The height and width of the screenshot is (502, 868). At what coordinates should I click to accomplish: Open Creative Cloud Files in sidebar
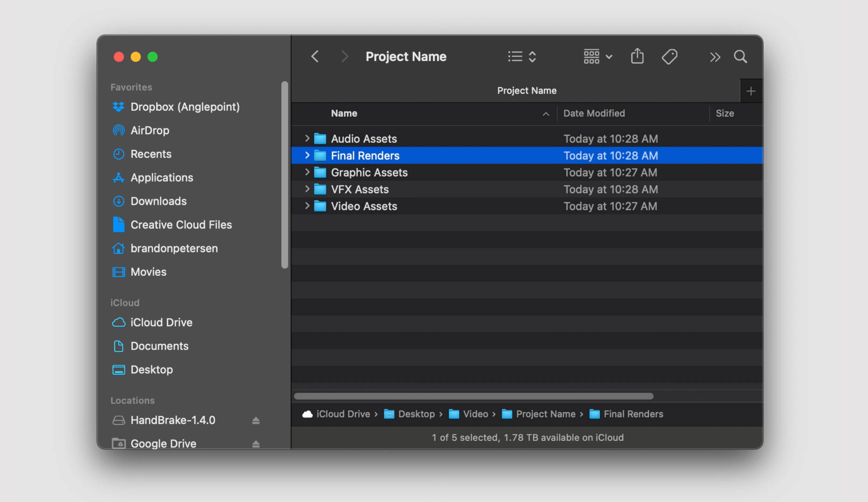(x=172, y=225)
